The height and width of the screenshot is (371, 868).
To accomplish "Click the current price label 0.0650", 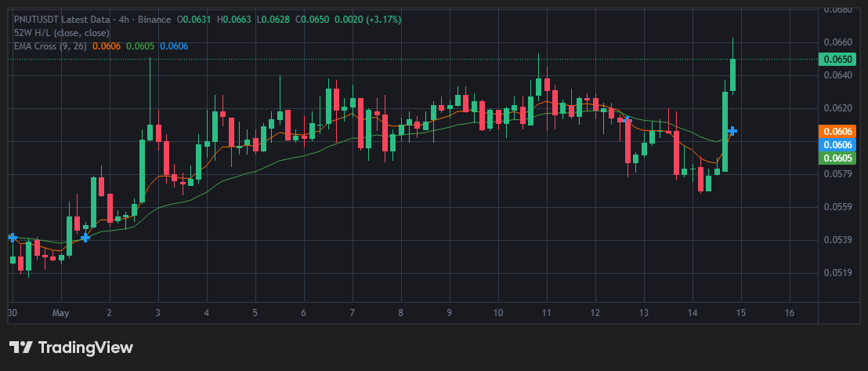I will 837,60.
